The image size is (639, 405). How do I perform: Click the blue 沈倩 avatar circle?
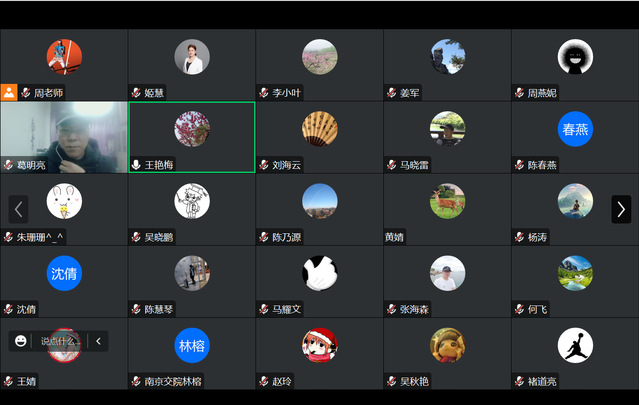(x=64, y=273)
